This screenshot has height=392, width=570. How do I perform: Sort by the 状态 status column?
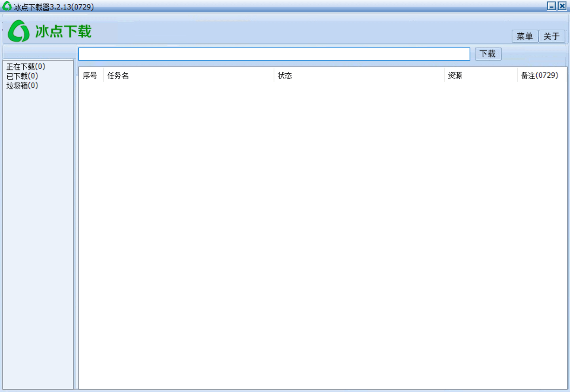coord(285,76)
